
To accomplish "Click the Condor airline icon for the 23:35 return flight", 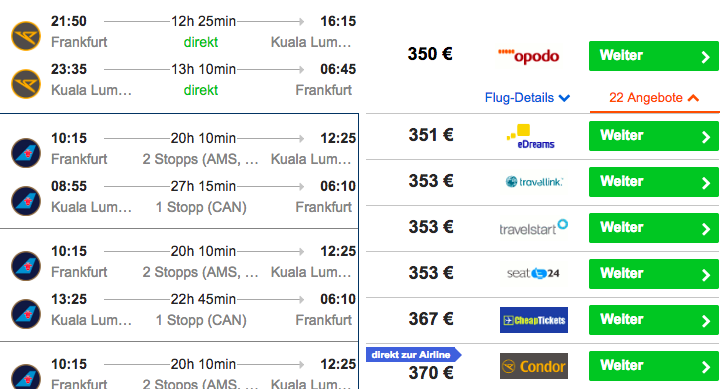I will pyautogui.click(x=26, y=84).
